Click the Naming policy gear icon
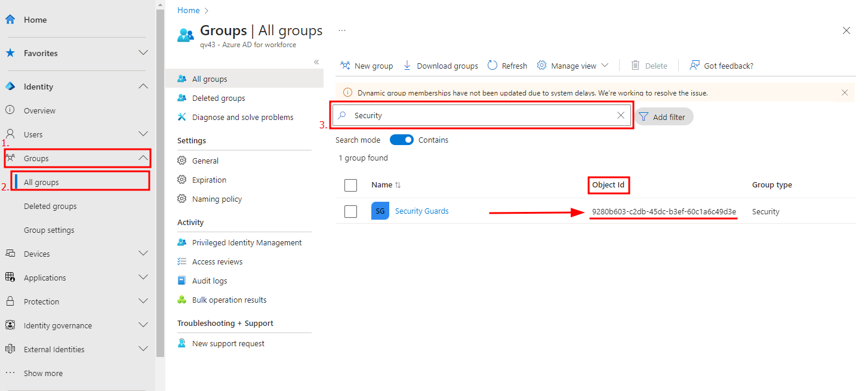This screenshot has height=391, width=868. click(182, 199)
